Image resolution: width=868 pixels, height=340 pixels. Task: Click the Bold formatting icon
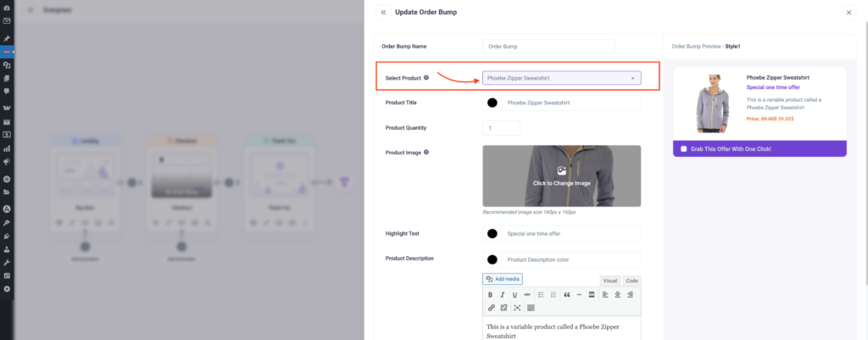click(x=490, y=294)
